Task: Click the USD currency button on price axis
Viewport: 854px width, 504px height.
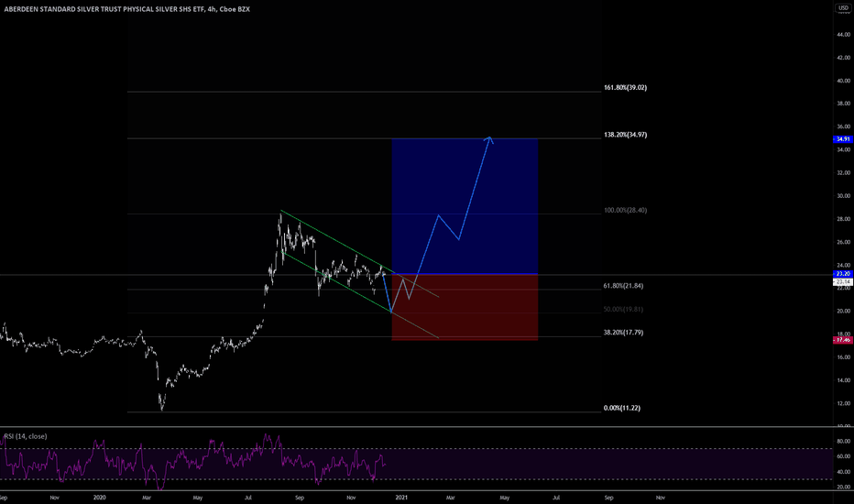Action: pyautogui.click(x=843, y=8)
